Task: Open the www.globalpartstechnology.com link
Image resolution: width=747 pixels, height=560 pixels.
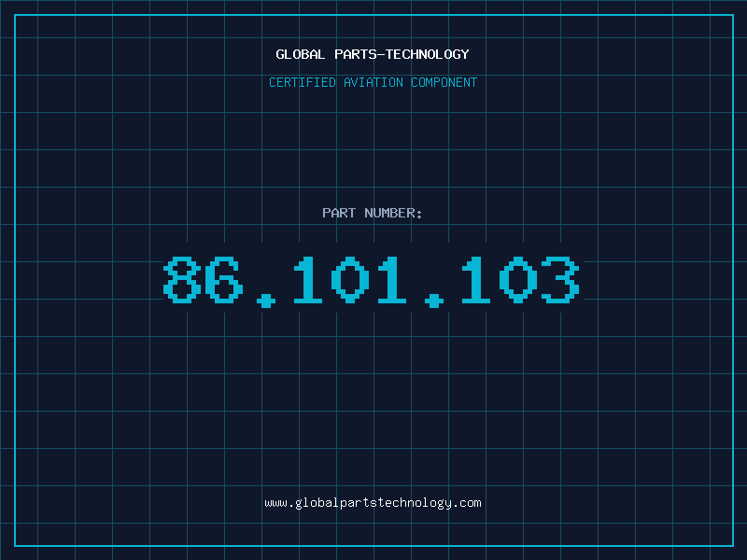Action: 373,503
